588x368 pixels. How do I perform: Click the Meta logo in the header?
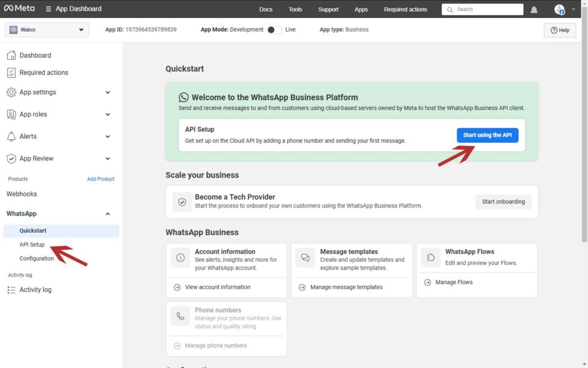click(x=19, y=8)
